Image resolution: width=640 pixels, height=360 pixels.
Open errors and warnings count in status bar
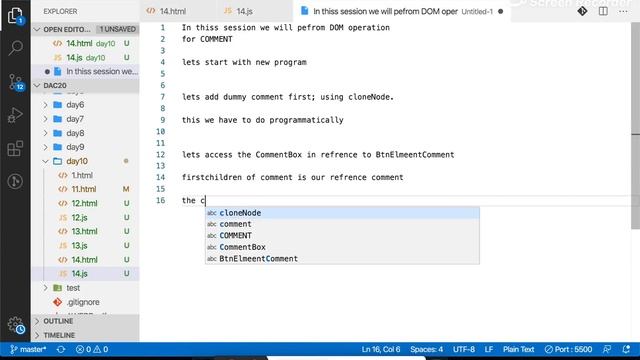[92, 349]
